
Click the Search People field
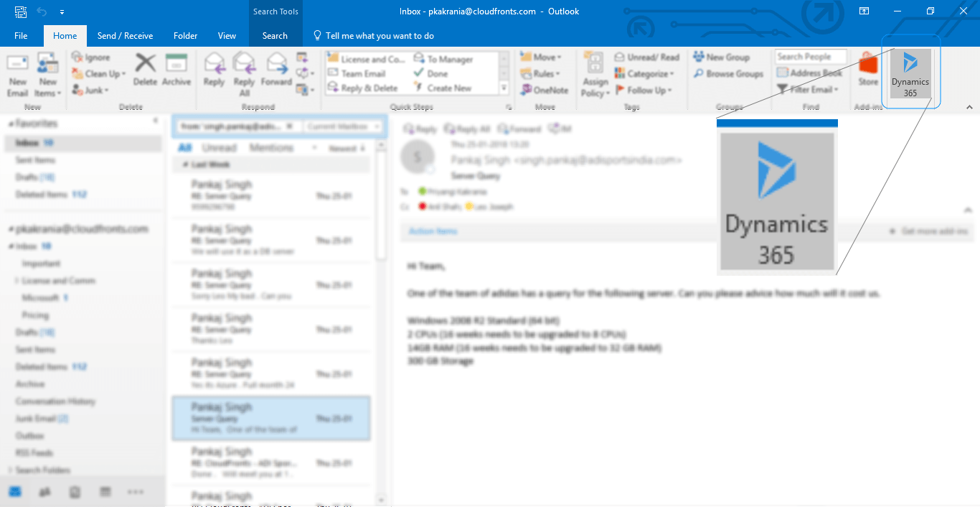(x=811, y=57)
